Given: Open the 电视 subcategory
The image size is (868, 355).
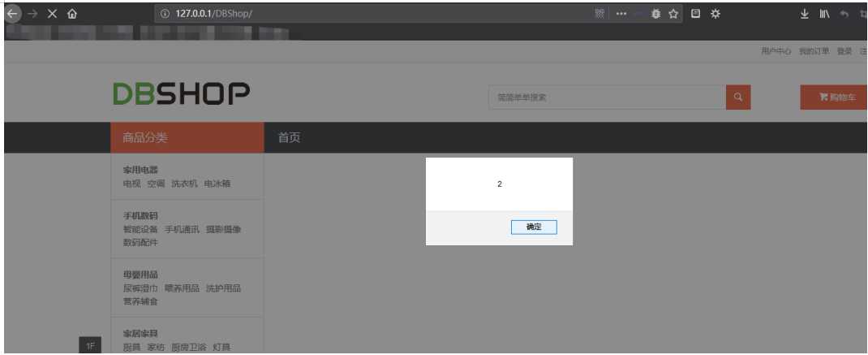Looking at the screenshot, I should pos(131,184).
